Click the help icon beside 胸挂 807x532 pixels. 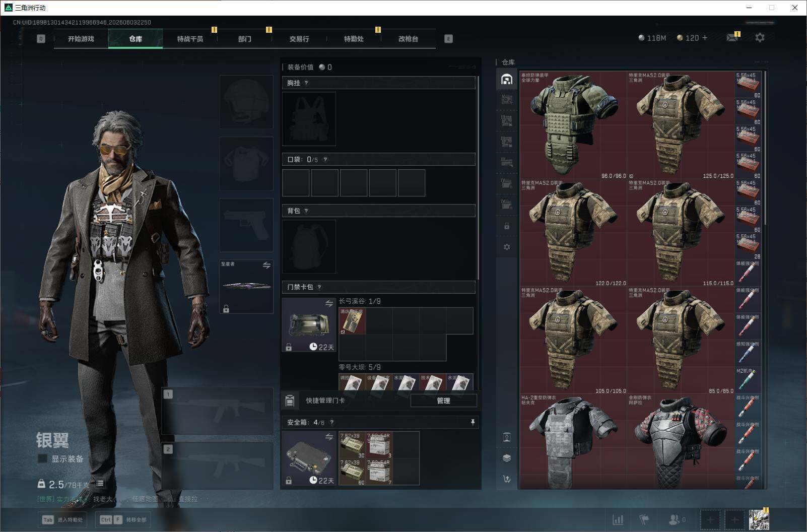[306, 83]
